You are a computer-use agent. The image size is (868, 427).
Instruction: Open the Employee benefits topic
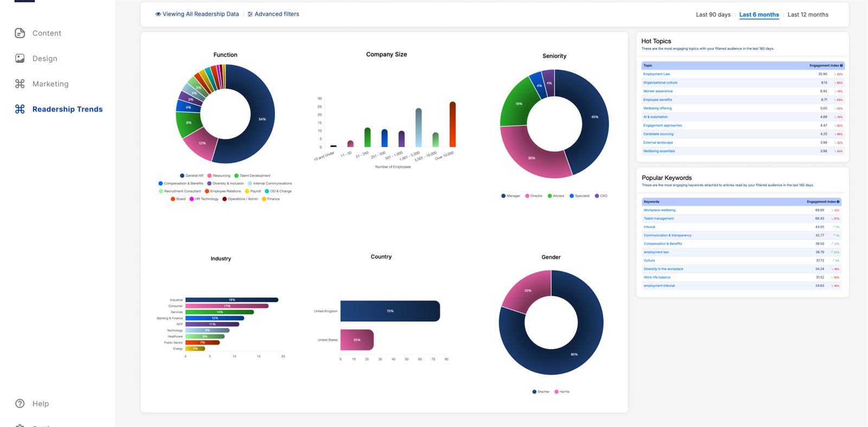pos(658,100)
